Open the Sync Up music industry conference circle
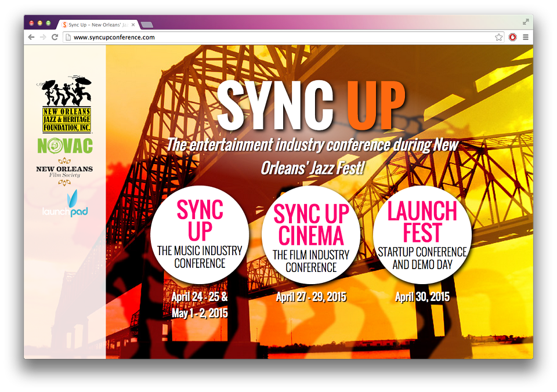Screen dimensions: 557x392 point(200,235)
